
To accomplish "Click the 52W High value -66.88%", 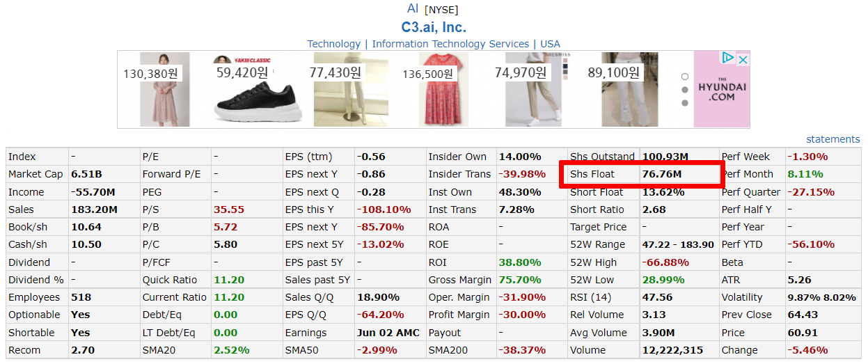I will [x=665, y=262].
